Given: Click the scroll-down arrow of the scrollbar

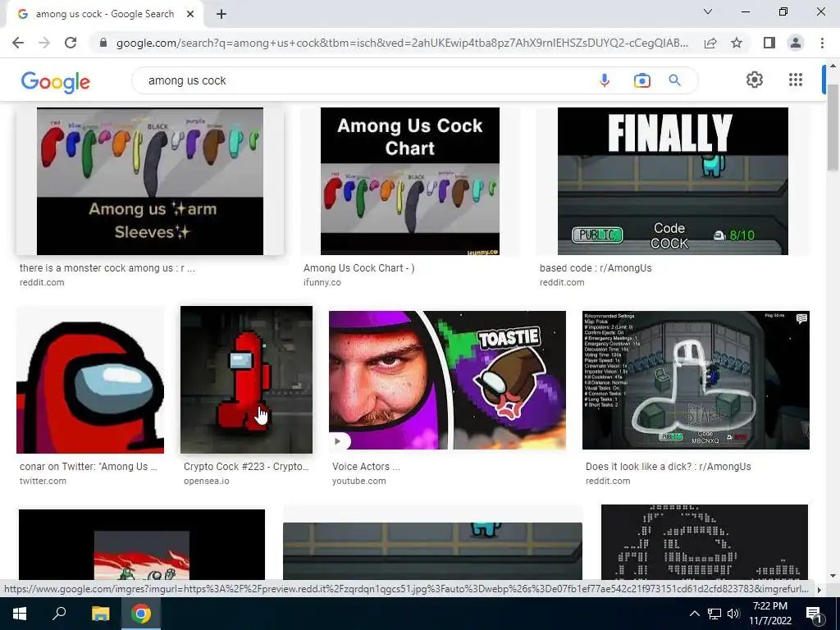Looking at the screenshot, I should point(833,577).
